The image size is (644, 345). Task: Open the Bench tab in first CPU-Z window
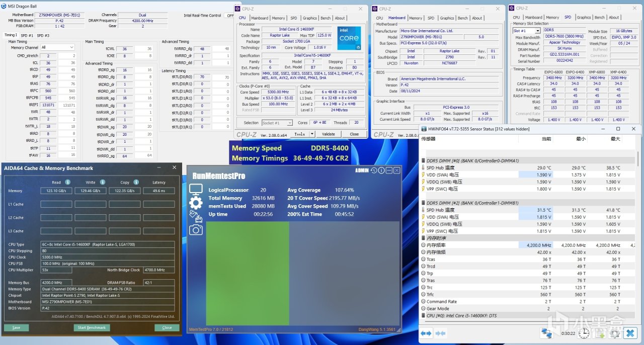326,18
